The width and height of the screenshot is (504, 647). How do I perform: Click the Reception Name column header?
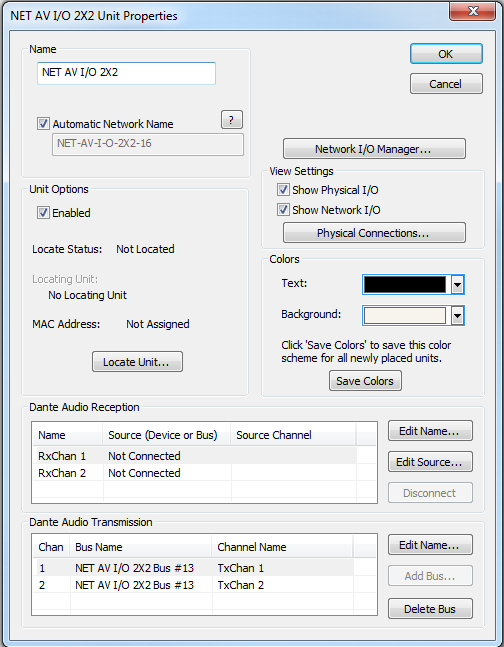pyautogui.click(x=68, y=435)
